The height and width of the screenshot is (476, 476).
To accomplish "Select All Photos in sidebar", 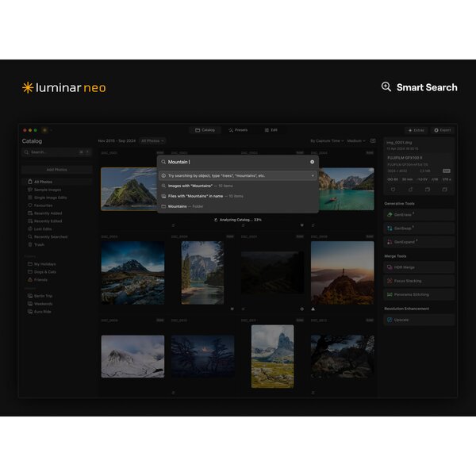I will (x=57, y=182).
